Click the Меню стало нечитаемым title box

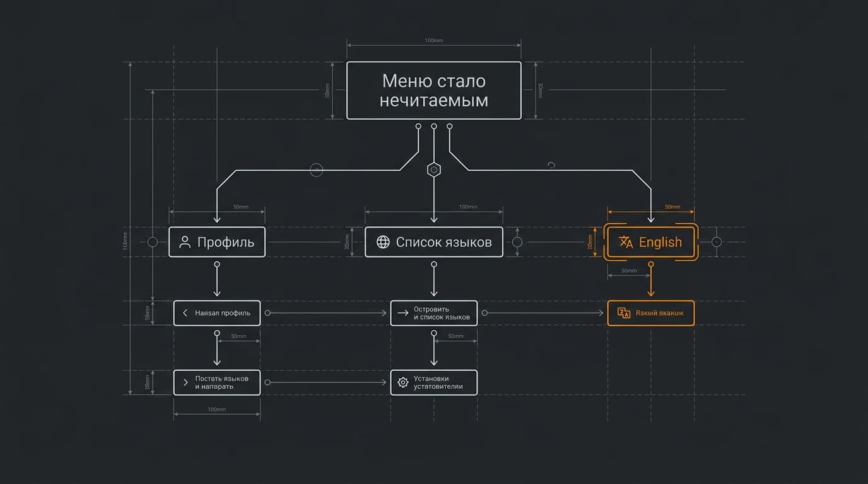point(434,90)
